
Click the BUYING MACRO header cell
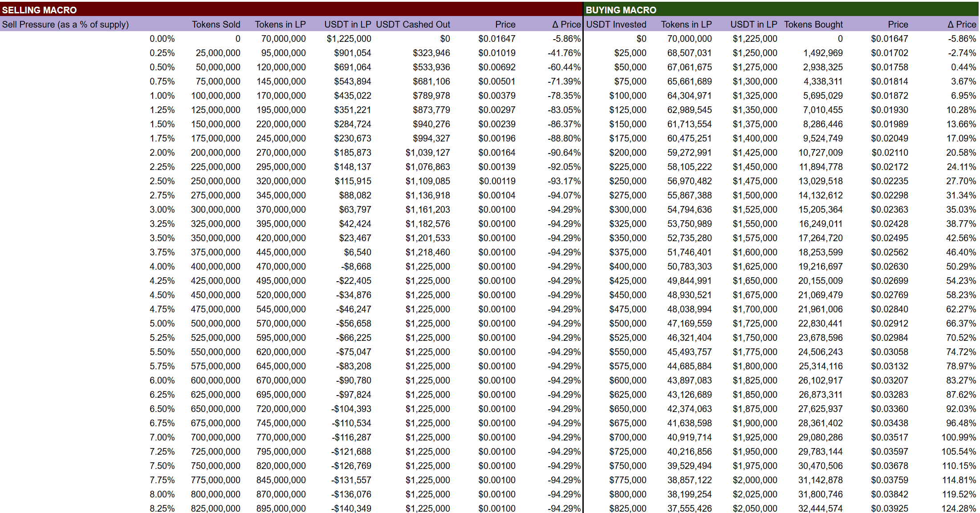[621, 10]
